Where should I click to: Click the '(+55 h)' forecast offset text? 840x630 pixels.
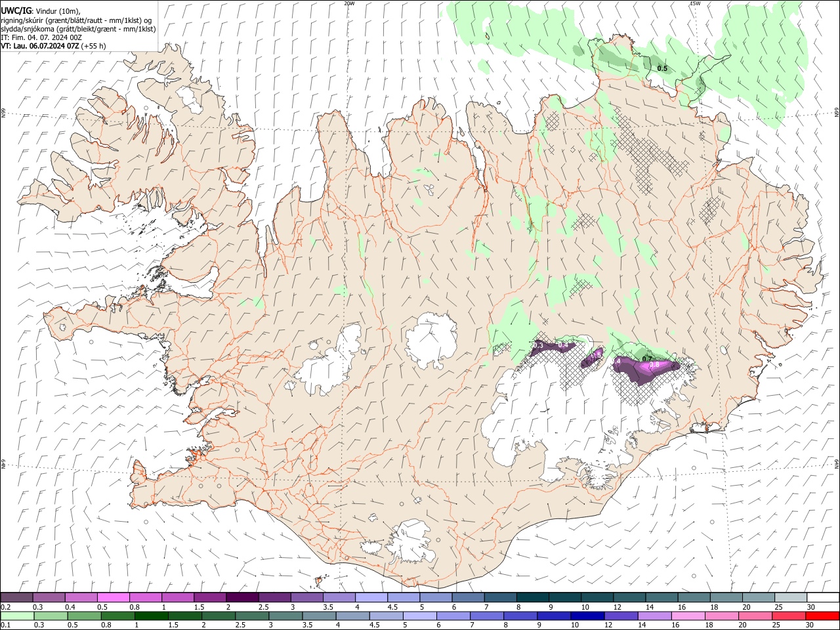click(x=94, y=46)
